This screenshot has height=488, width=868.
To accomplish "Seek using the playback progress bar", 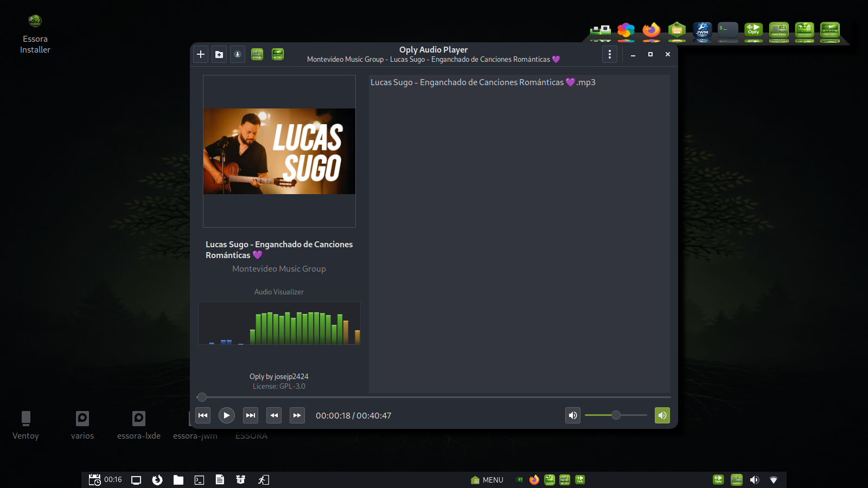I will pyautogui.click(x=434, y=397).
